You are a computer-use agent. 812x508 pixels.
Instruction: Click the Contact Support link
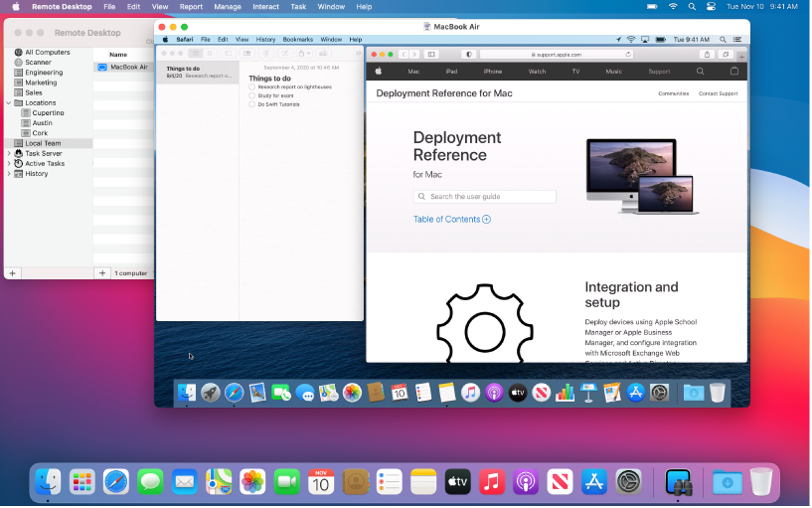coord(718,93)
